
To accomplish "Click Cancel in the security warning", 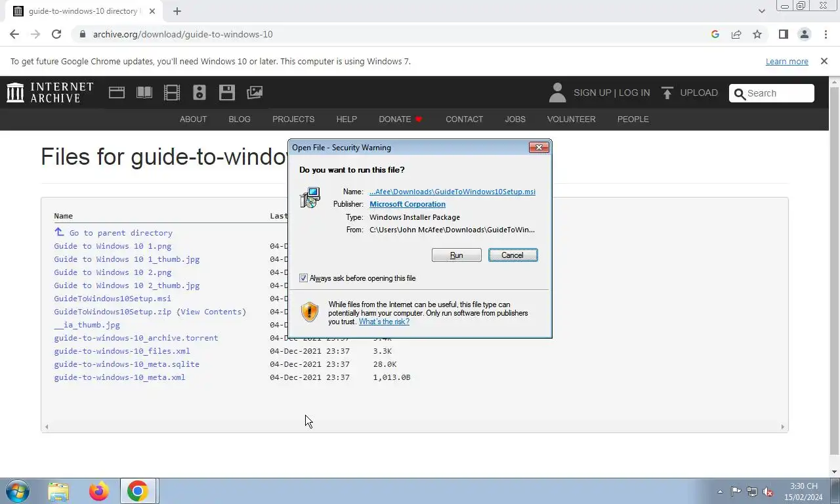I will click(513, 255).
